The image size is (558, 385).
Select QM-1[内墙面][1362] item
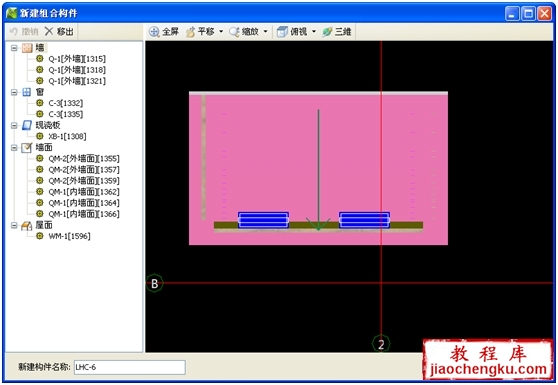(x=84, y=192)
